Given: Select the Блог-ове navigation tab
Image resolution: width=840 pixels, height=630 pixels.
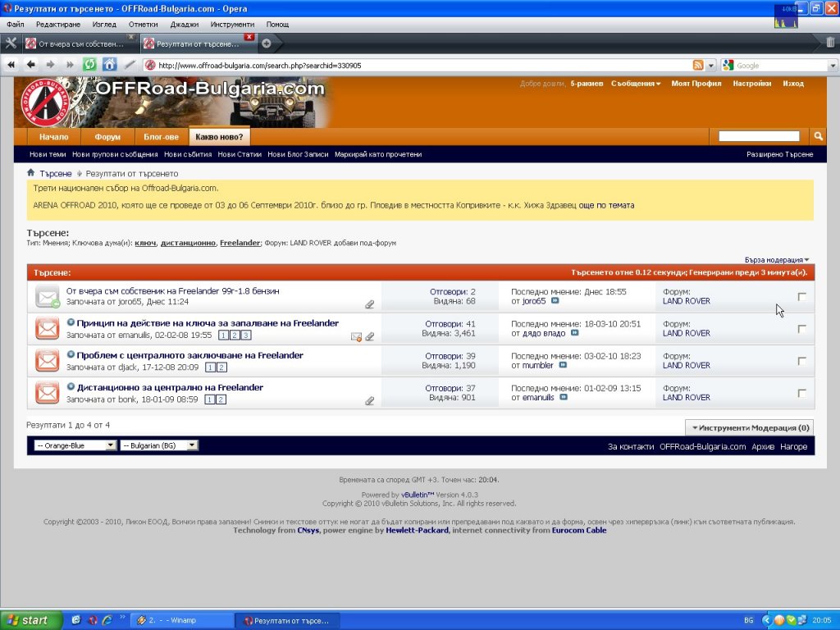Looking at the screenshot, I should [x=162, y=137].
